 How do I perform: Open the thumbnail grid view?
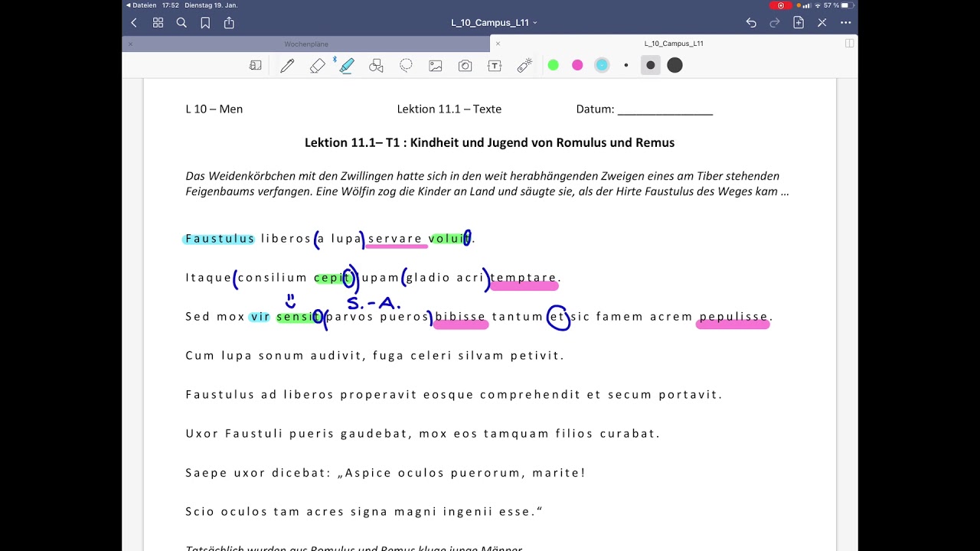tap(158, 23)
